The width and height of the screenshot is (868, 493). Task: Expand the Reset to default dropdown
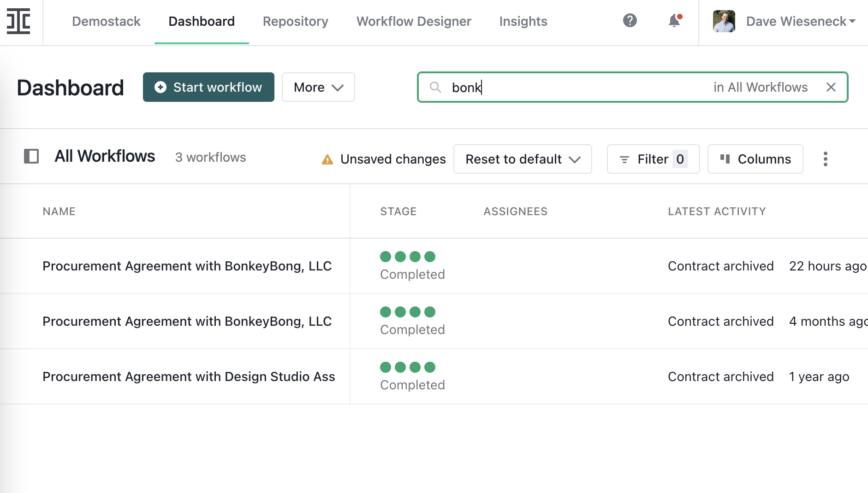[523, 159]
